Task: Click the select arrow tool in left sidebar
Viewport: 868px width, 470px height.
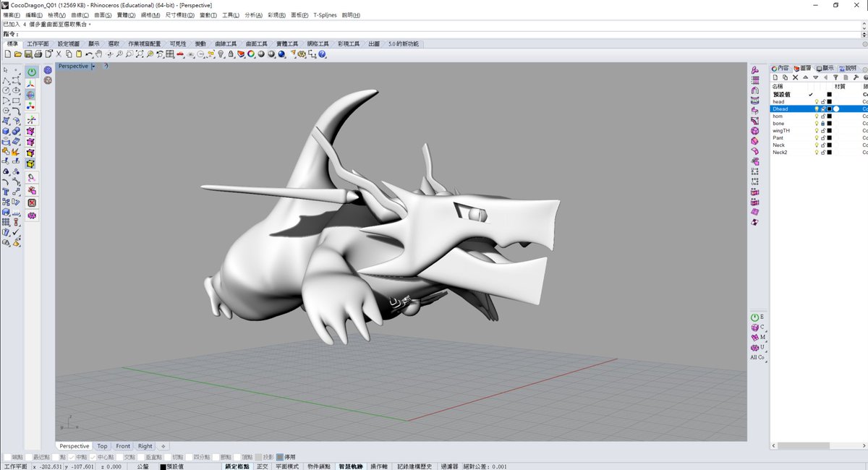Action: pyautogui.click(x=6, y=70)
